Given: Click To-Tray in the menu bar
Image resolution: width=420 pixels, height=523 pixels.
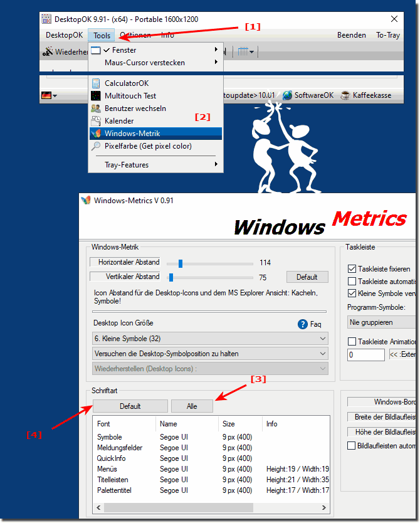Looking at the screenshot, I should pyautogui.click(x=387, y=35).
